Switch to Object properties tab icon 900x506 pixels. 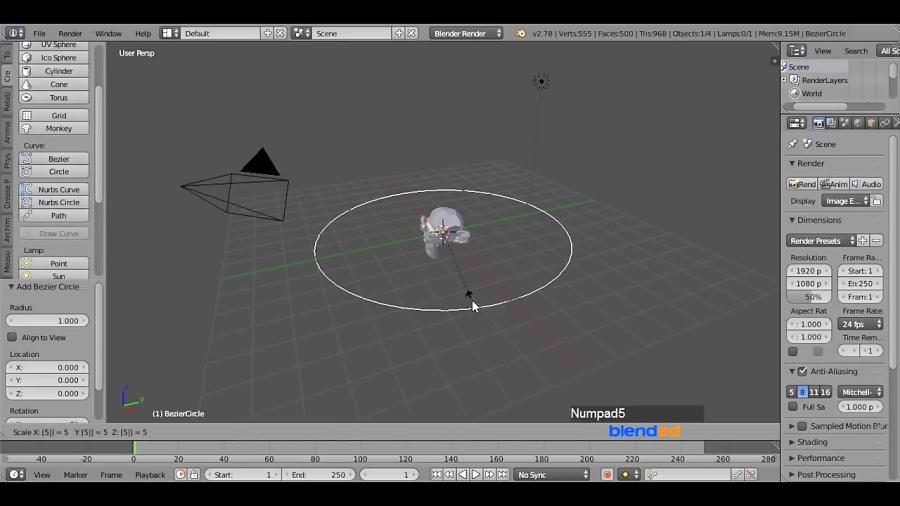tap(871, 123)
